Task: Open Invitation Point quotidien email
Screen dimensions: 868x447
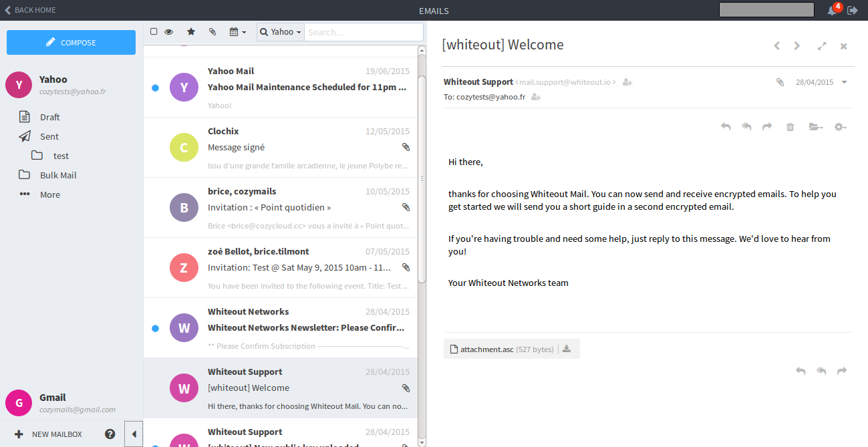Action: (x=280, y=208)
